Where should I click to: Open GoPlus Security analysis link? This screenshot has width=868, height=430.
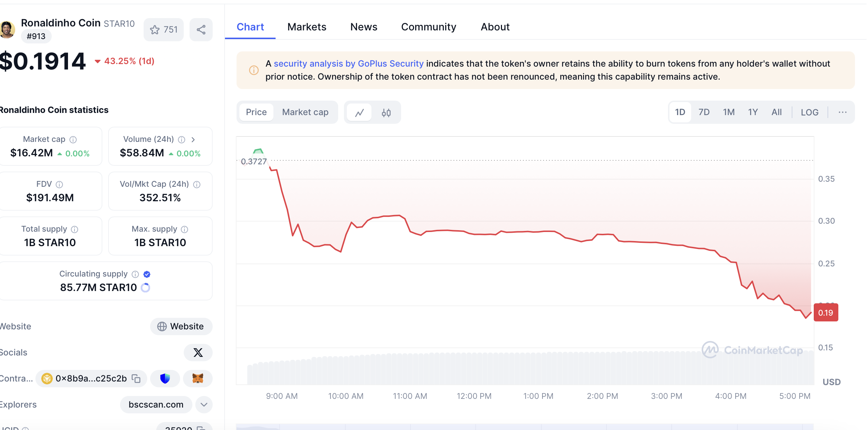348,64
